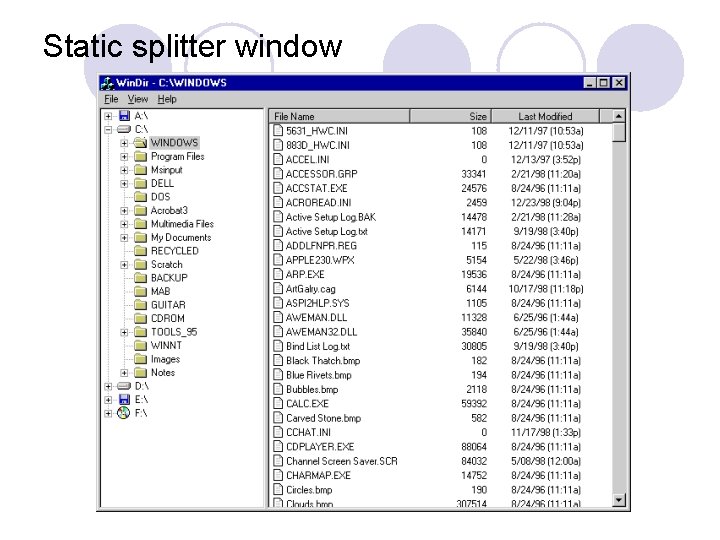This screenshot has width=720, height=540.
Task: Sort by the Last Modified column header
Action: pos(546,117)
